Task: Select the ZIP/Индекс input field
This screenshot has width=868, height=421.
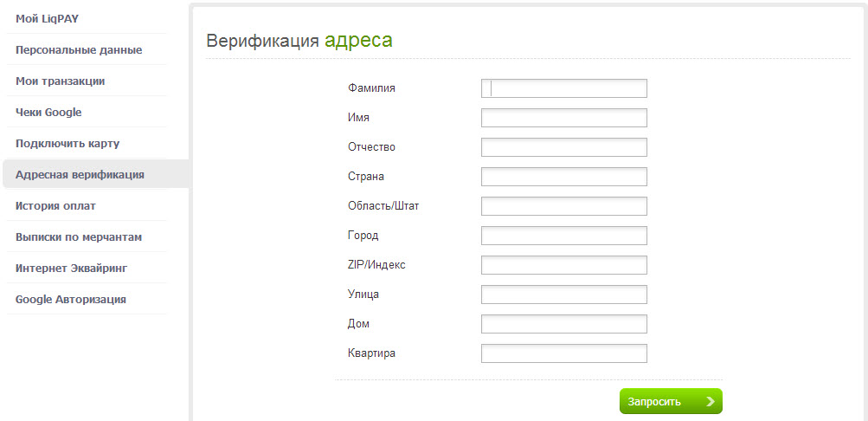Action: (x=564, y=265)
